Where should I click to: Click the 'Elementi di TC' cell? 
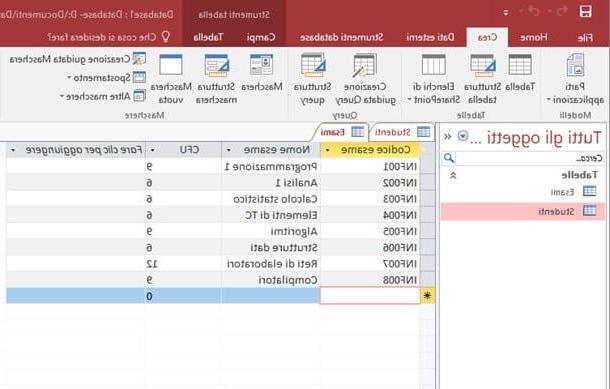[x=270, y=215]
